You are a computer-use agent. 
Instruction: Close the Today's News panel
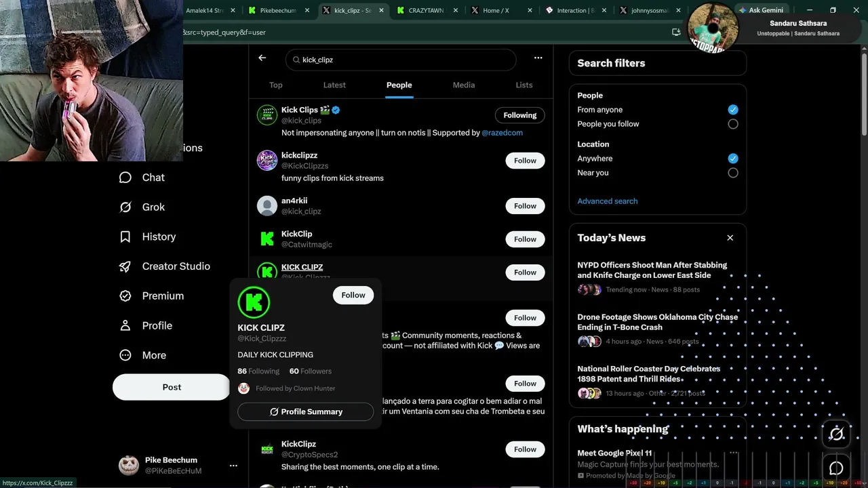pyautogui.click(x=730, y=238)
